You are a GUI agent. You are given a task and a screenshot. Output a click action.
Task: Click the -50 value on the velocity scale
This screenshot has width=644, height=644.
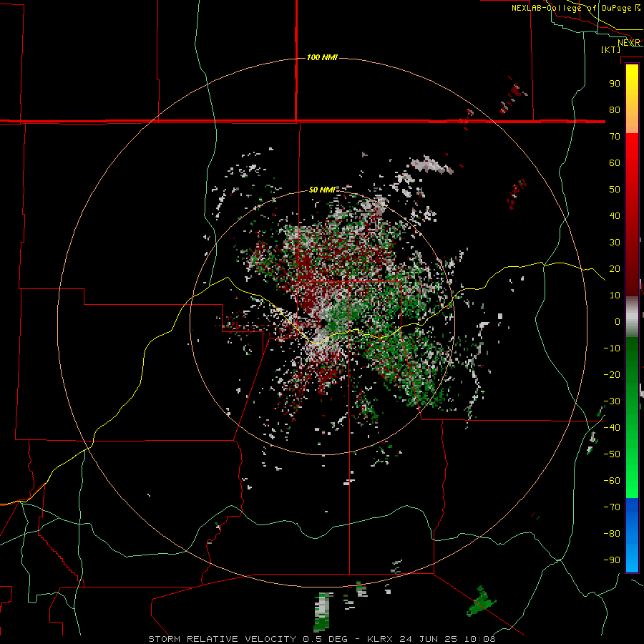[612, 454]
